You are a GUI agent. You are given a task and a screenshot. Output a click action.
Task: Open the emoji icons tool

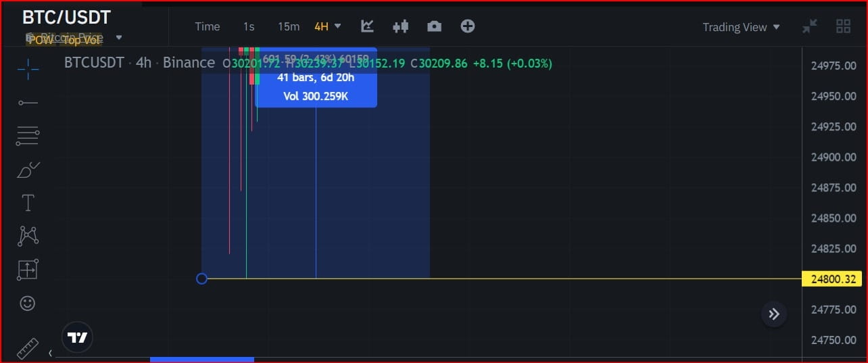(x=28, y=304)
